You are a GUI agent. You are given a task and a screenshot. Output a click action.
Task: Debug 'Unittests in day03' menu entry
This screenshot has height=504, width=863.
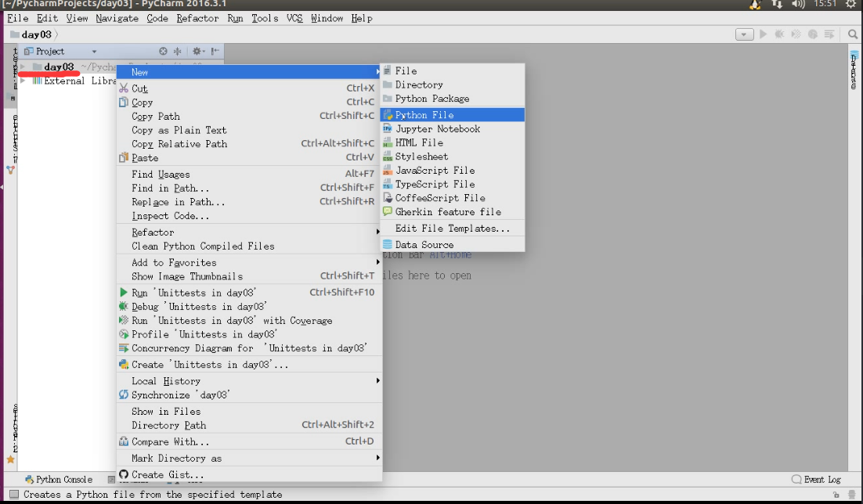coord(249,307)
